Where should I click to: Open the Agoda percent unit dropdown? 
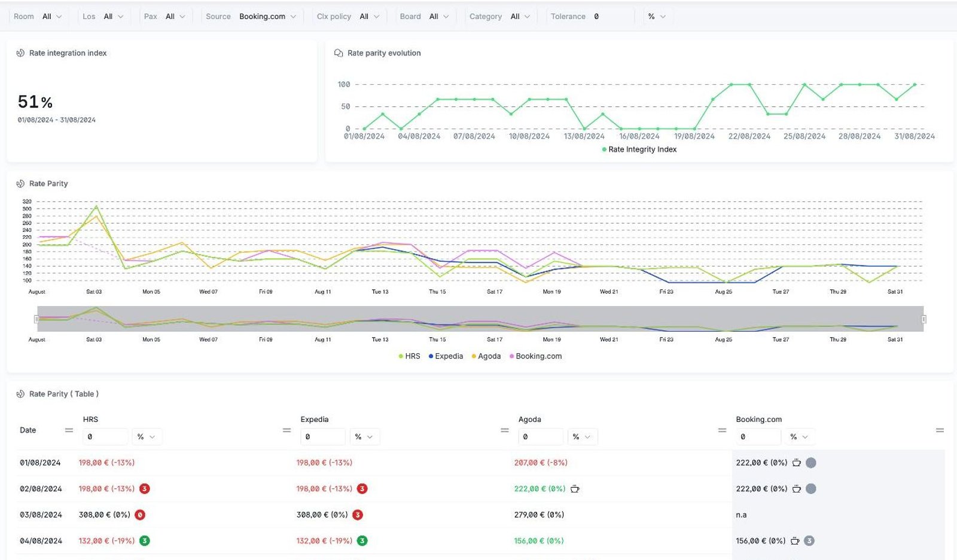pyautogui.click(x=581, y=437)
